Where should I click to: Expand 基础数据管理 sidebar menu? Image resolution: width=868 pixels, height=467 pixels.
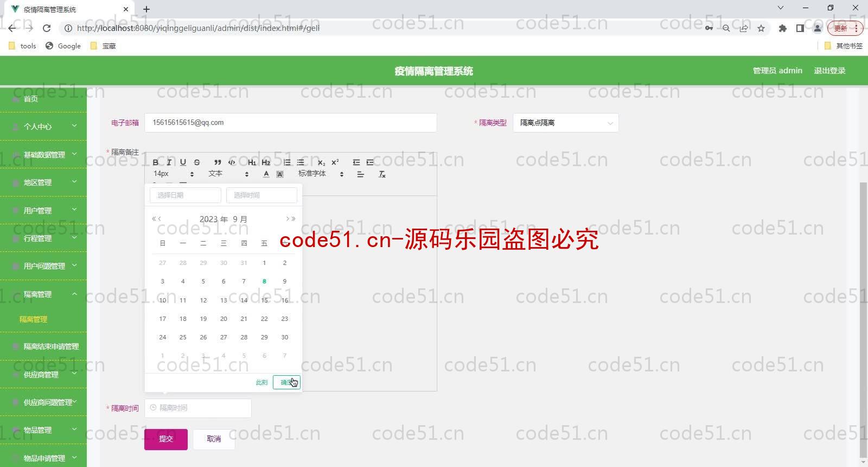43,155
